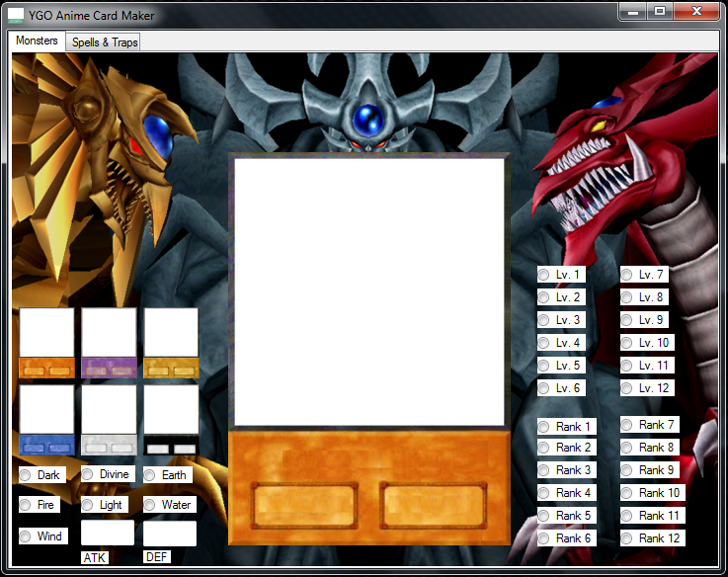
Task: Select the black Xyz card template
Action: (x=171, y=420)
